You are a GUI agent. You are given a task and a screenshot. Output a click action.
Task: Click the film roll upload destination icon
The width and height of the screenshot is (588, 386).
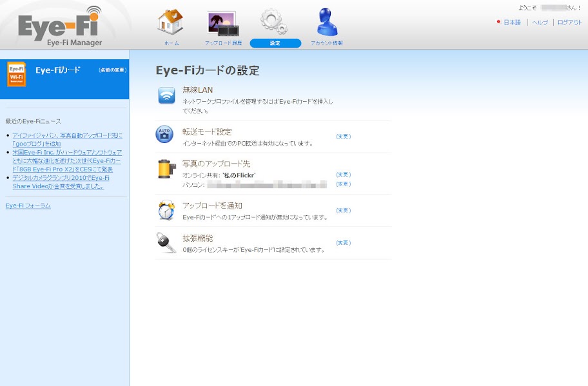click(x=166, y=169)
